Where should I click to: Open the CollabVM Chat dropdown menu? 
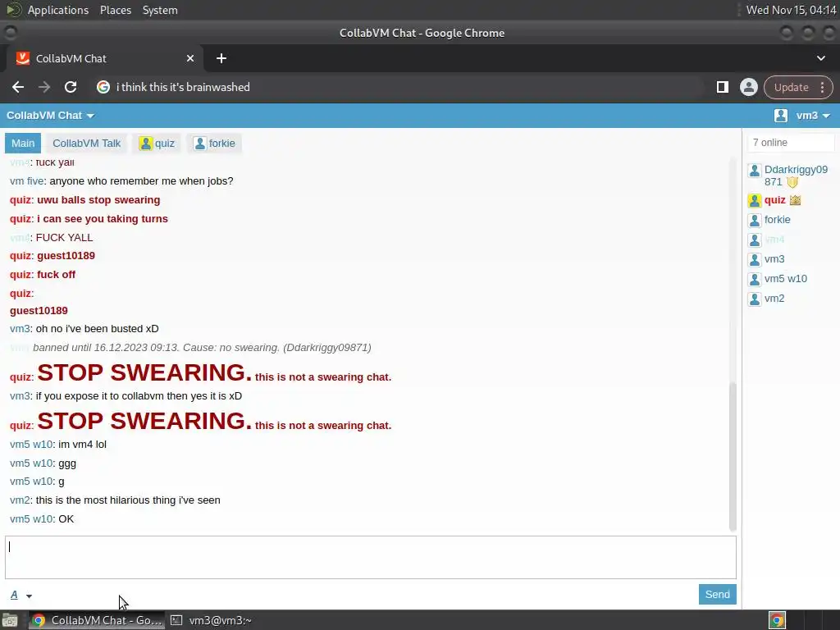click(x=50, y=115)
